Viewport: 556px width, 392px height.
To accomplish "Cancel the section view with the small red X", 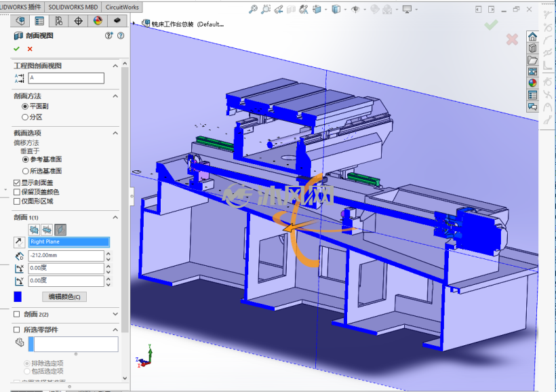I will click(x=30, y=49).
